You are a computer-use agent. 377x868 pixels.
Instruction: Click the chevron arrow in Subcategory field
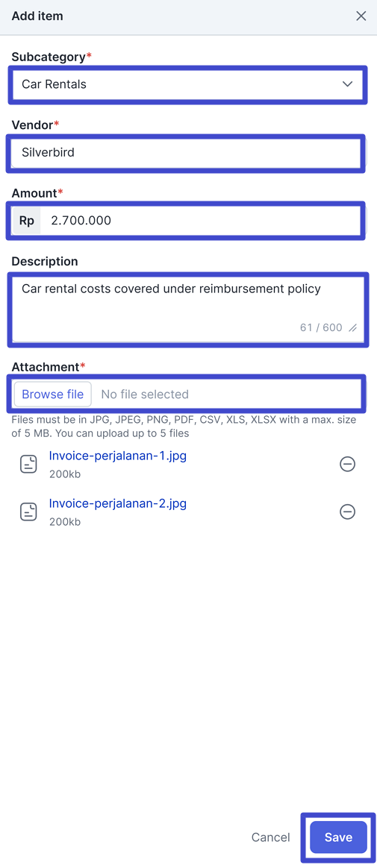pos(348,84)
